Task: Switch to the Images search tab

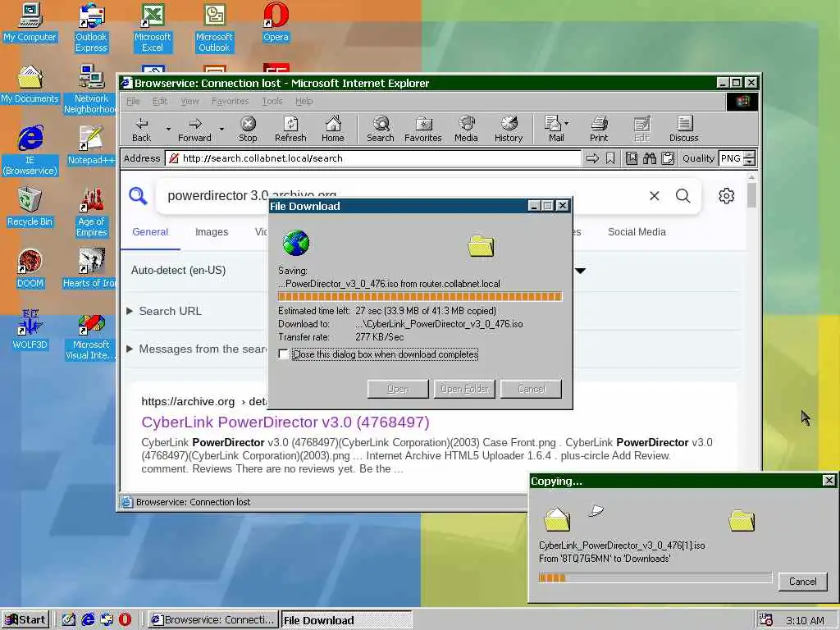Action: 212,232
